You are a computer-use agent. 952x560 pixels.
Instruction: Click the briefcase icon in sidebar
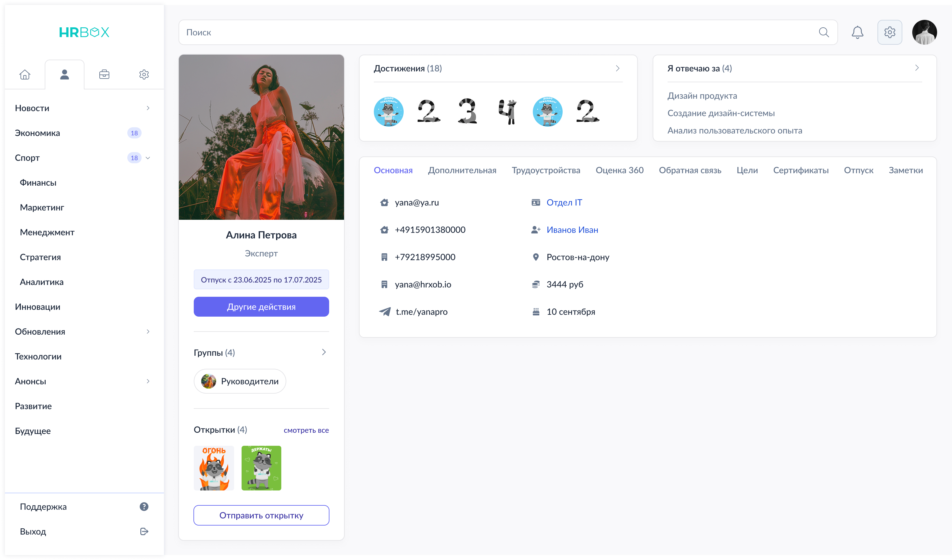[x=104, y=75]
